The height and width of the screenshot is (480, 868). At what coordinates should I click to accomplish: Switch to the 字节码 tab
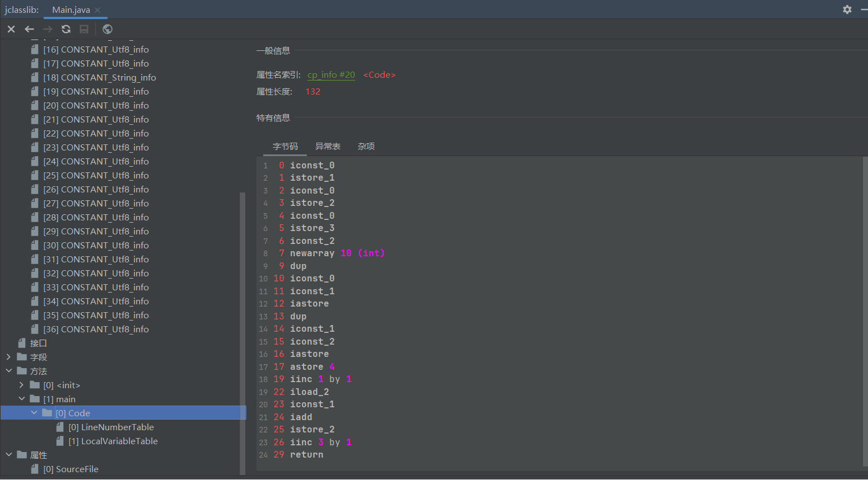pyautogui.click(x=286, y=147)
